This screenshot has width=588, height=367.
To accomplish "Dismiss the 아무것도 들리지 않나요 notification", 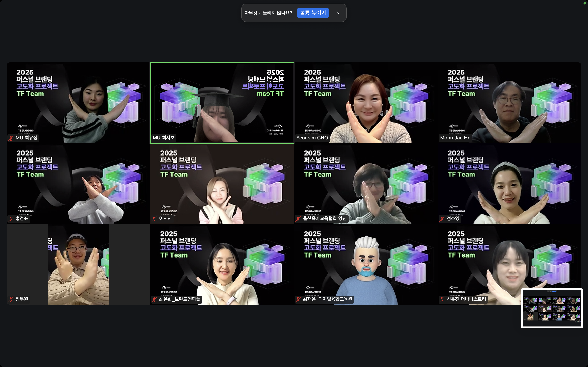I will pyautogui.click(x=337, y=13).
